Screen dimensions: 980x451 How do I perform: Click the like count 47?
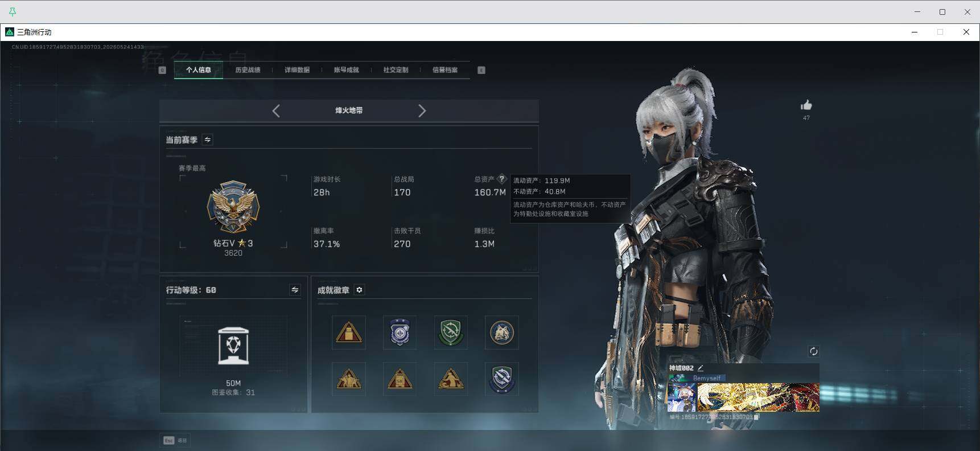[806, 118]
